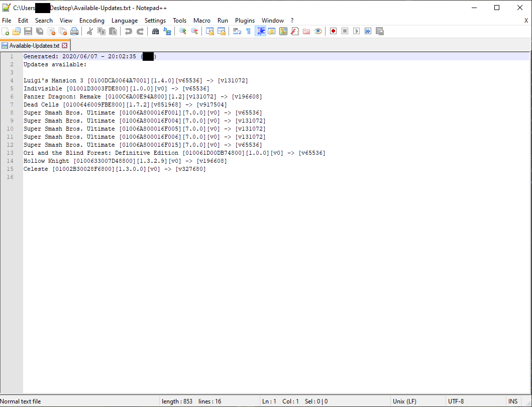Save the document using the Save icon
Screen dimensions: 532x407
[x=28, y=31]
